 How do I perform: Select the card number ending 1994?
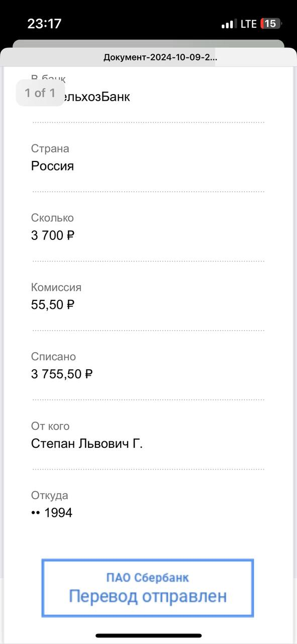coord(52,513)
